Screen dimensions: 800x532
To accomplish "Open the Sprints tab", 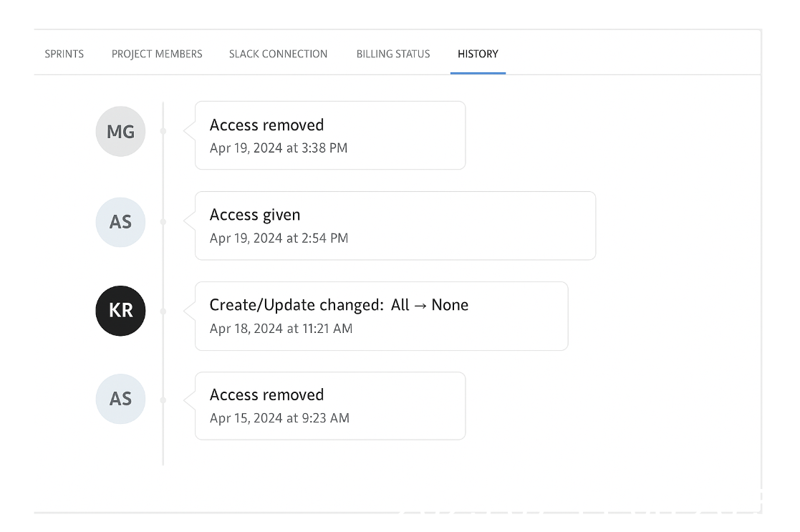I will (64, 54).
